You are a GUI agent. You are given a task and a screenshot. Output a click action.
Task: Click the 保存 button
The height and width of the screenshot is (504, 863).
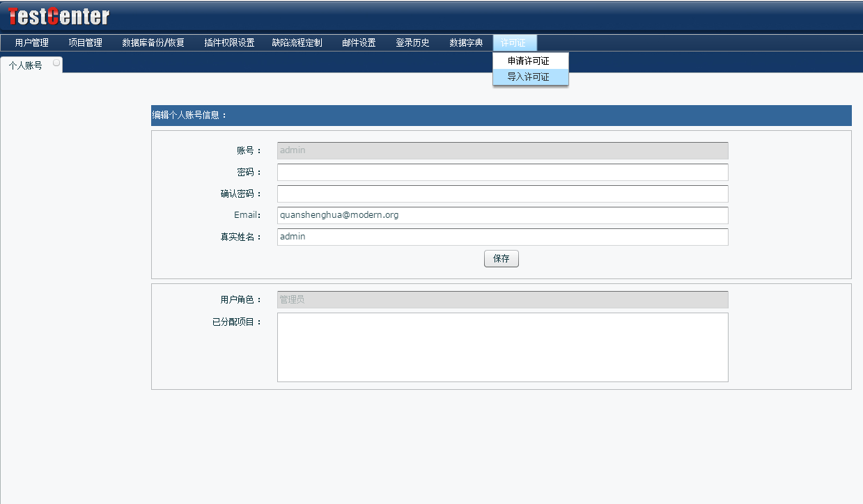501,259
